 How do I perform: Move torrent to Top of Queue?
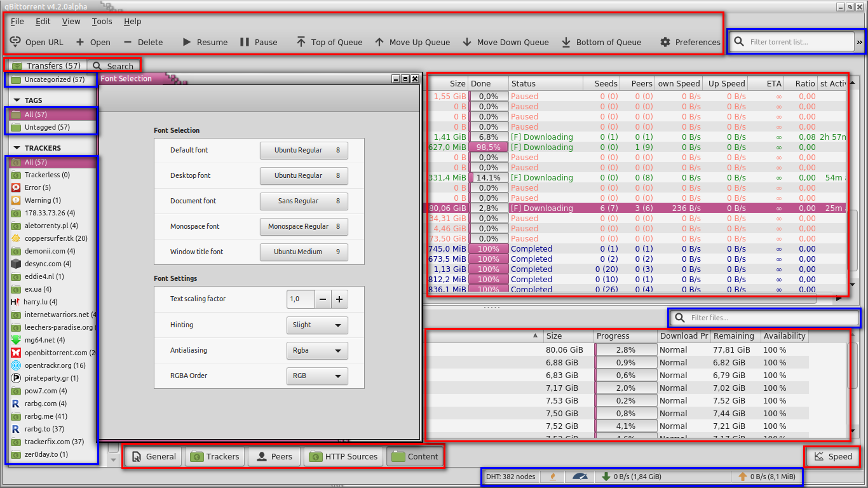click(x=329, y=42)
